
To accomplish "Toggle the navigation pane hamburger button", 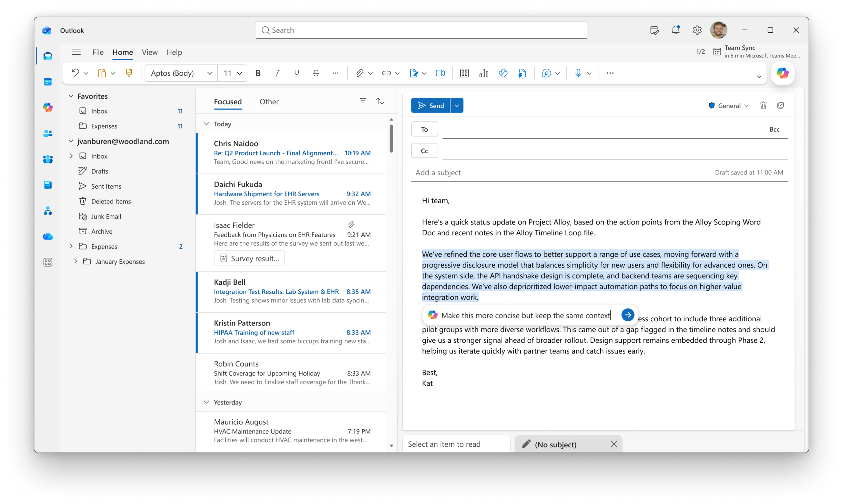I will tap(76, 52).
